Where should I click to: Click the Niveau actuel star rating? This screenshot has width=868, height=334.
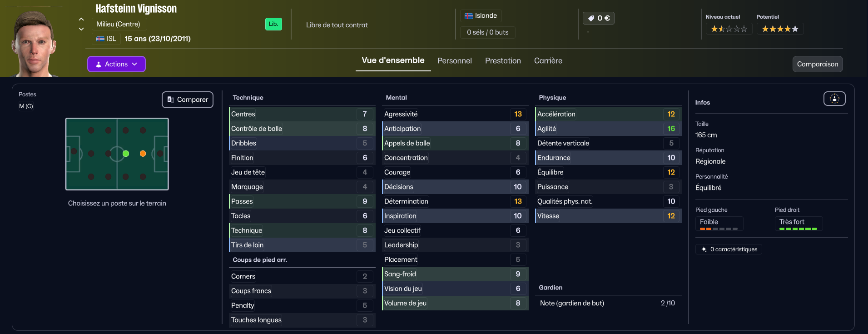[x=729, y=29]
